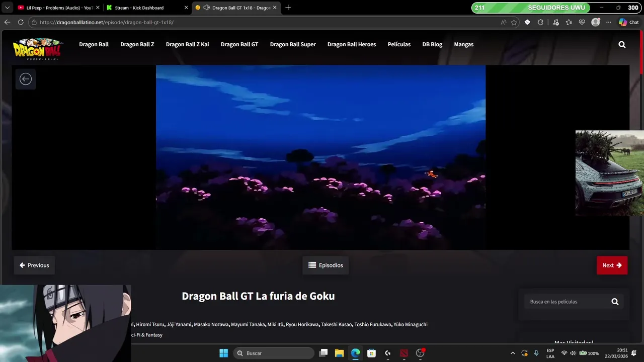Image resolution: width=644 pixels, height=362 pixels.
Task: Click the taskbar Buscar search box
Action: tap(274, 353)
